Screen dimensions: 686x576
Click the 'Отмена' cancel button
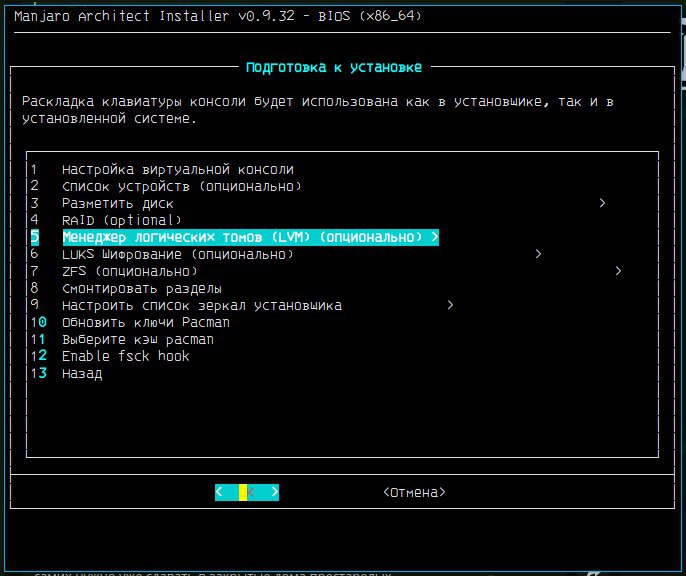point(414,492)
